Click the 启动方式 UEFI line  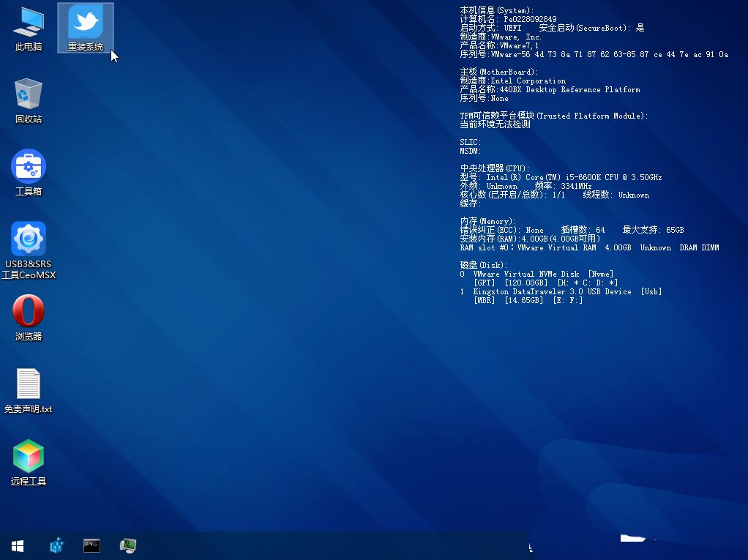pos(552,28)
